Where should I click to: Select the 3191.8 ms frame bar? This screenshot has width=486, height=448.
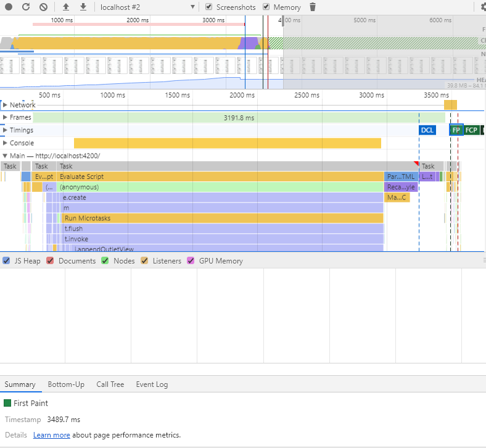[239, 118]
